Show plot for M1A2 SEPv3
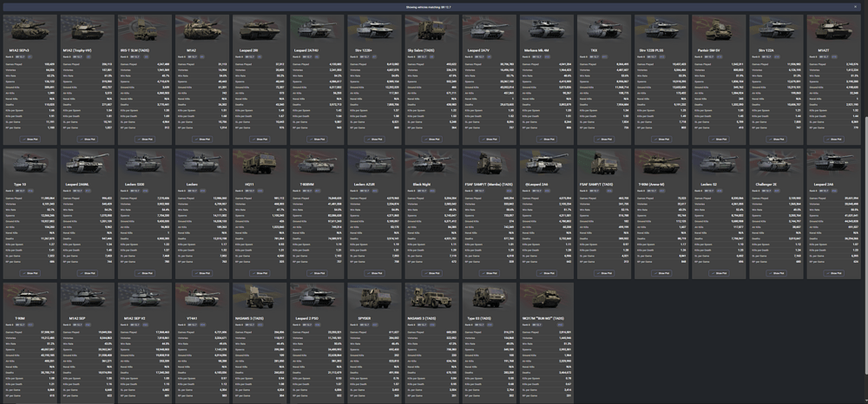Viewport: 868px width, 404px height. [x=30, y=140]
